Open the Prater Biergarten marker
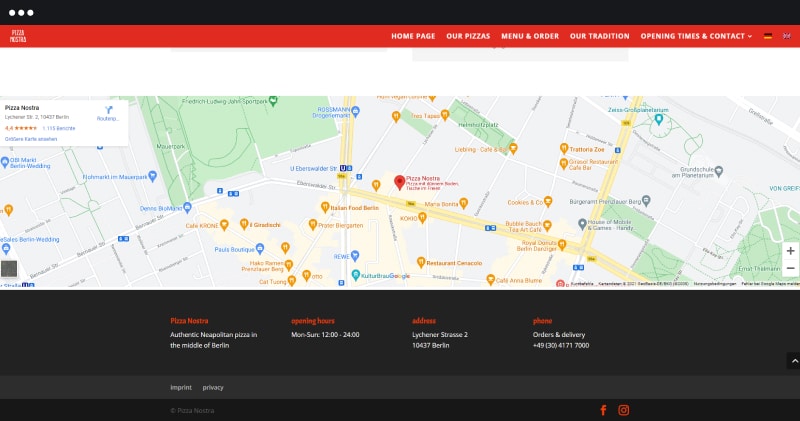Screen dimensions: 800x421 (313, 225)
